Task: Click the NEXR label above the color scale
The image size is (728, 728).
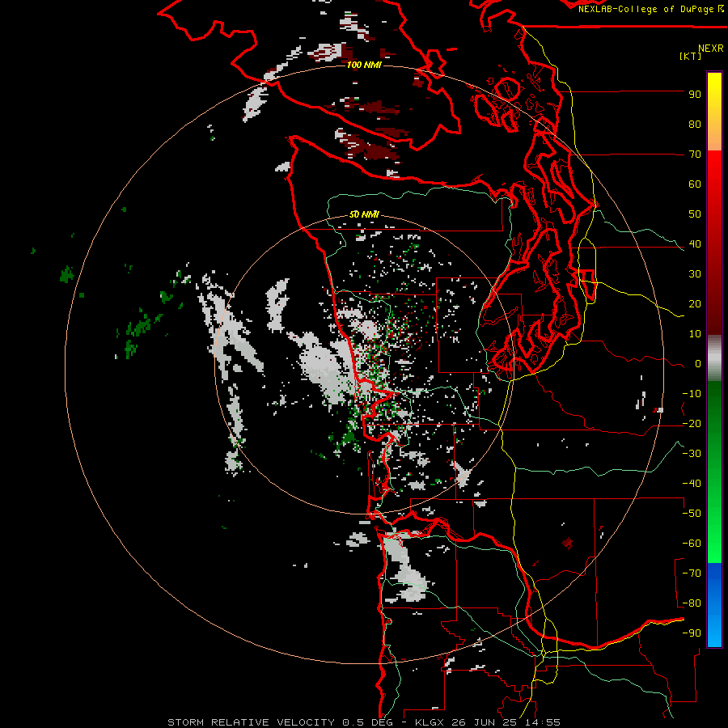Action: (x=711, y=49)
